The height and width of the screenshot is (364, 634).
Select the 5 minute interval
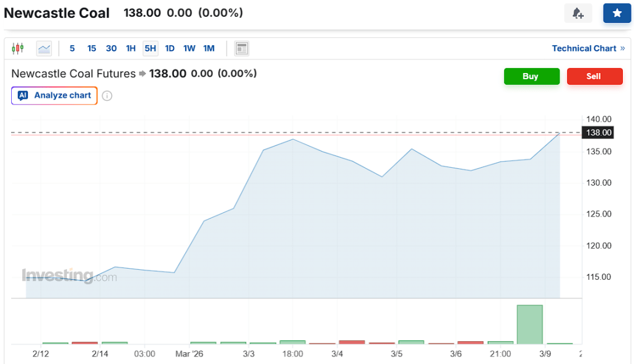(72, 48)
